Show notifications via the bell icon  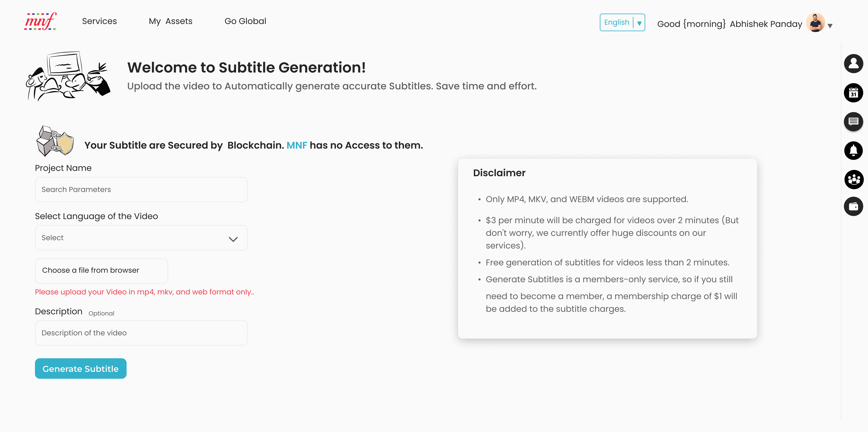click(853, 150)
